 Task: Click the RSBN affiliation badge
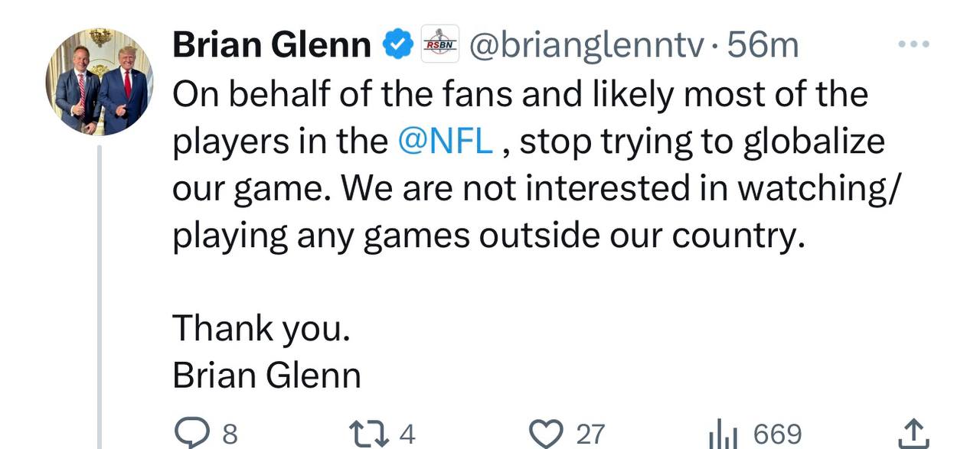pos(441,45)
